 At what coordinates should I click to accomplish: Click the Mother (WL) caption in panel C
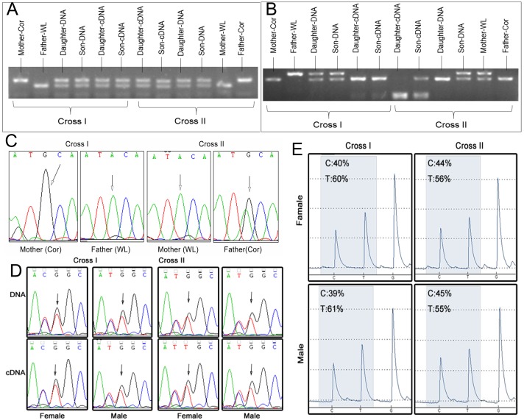pos(178,249)
